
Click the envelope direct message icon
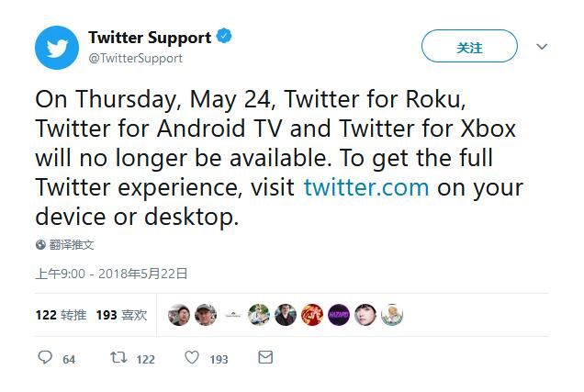(x=265, y=358)
